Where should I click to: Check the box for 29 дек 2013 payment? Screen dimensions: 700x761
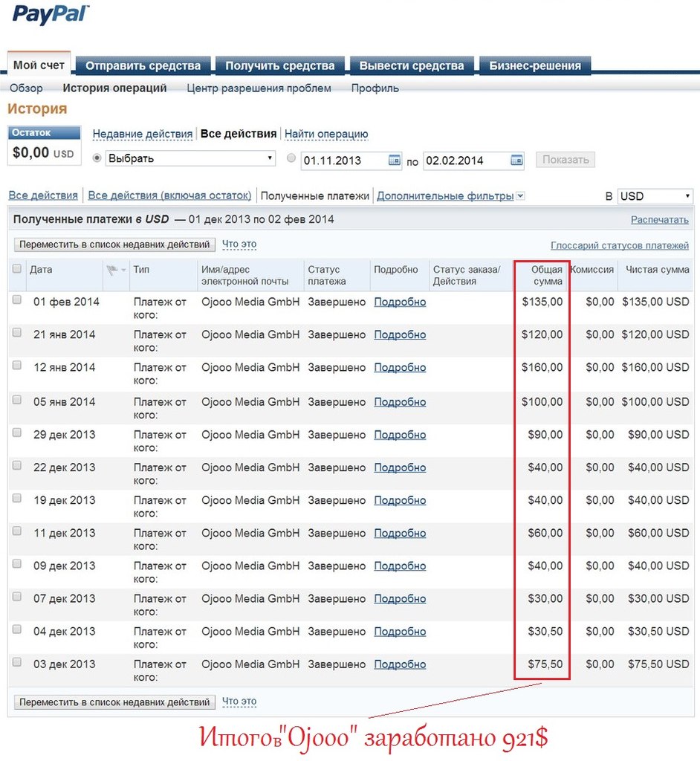click(x=17, y=433)
